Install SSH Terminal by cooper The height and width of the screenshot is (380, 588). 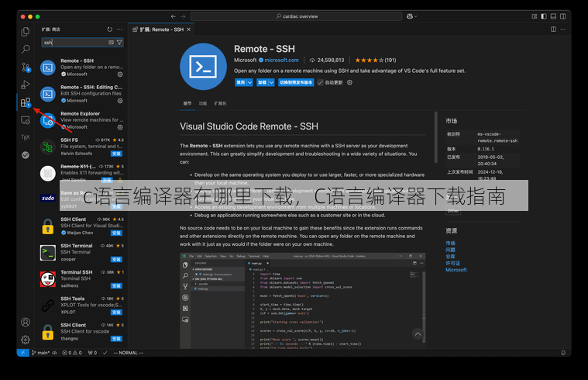click(x=117, y=260)
